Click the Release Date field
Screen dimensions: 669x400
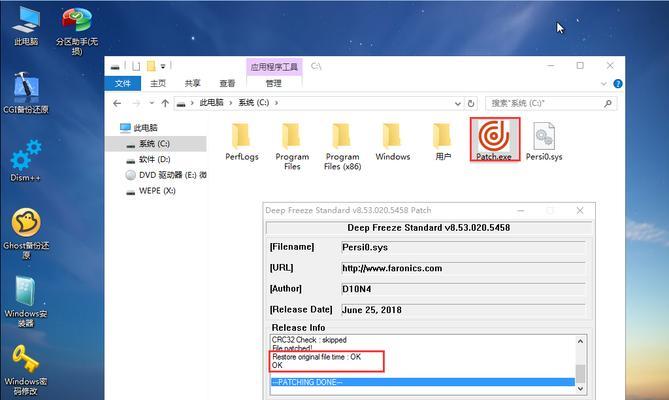[463, 310]
